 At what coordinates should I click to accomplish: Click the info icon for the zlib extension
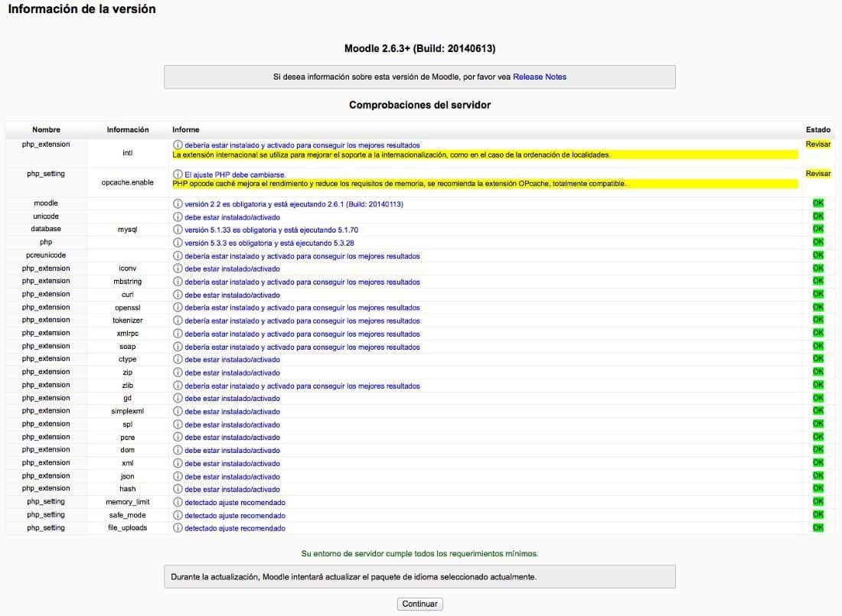click(178, 386)
